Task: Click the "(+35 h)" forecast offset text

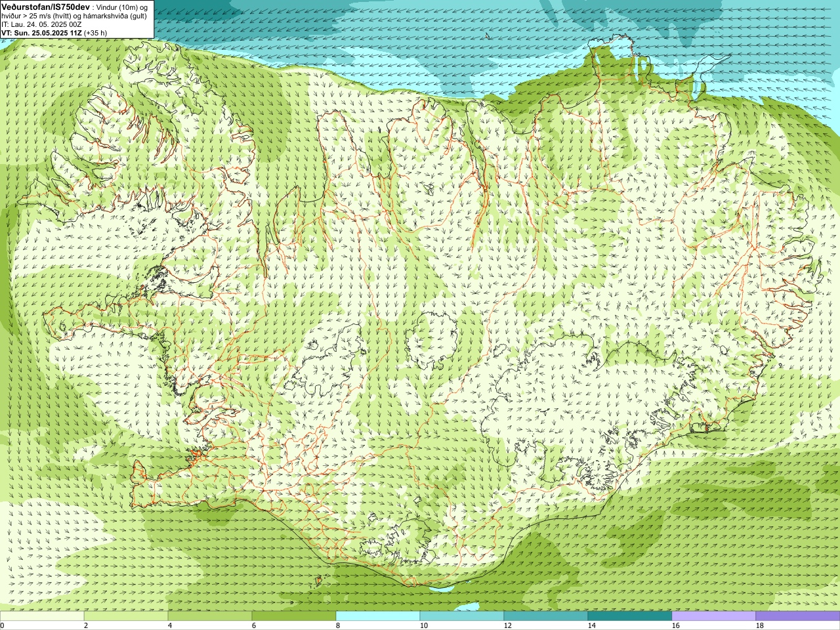Action: click(96, 33)
